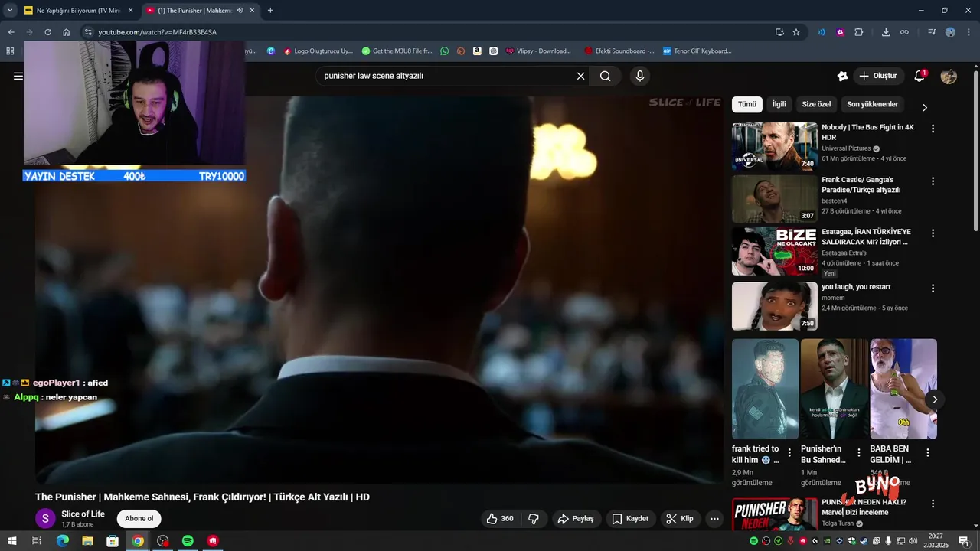Open the chain link icon in Chrome toolbar
Image resolution: width=980 pixels, height=551 pixels.
[x=904, y=32]
